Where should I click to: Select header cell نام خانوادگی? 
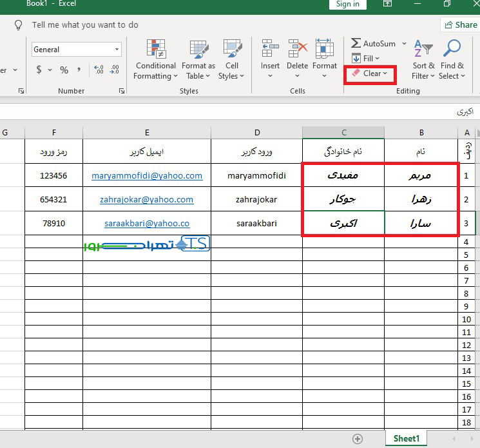point(343,151)
